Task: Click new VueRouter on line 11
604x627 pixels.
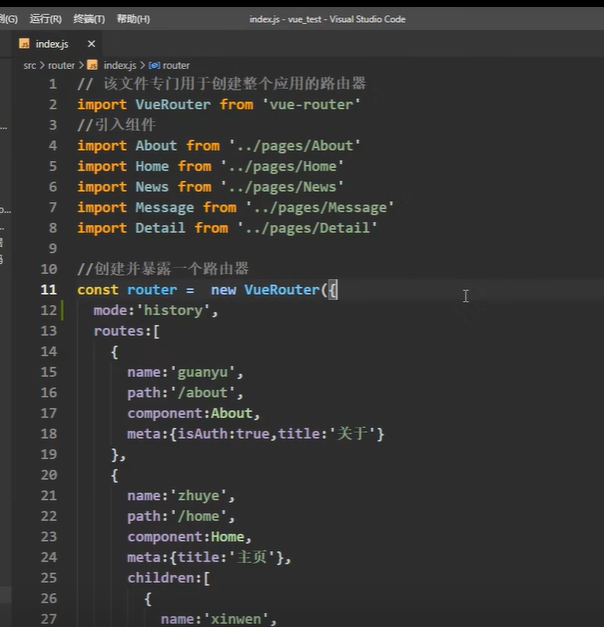Action: [266, 290]
